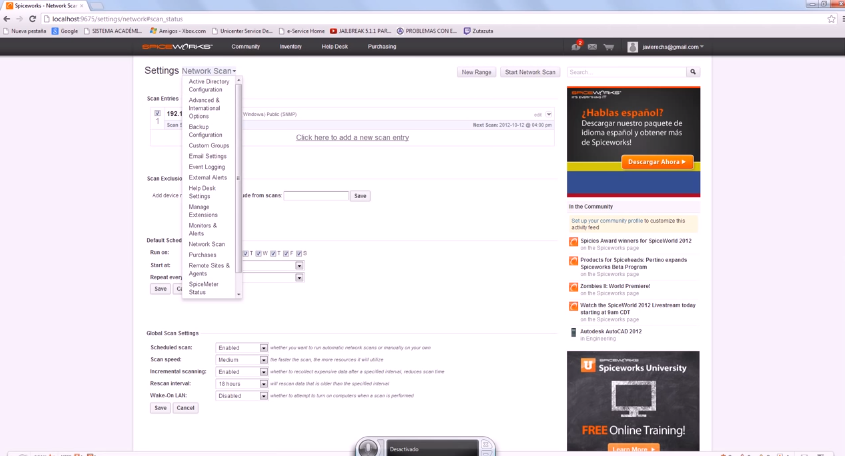Go back with the browser back arrow
Screen dimensions: 845x456
pyautogui.click(x=7, y=19)
